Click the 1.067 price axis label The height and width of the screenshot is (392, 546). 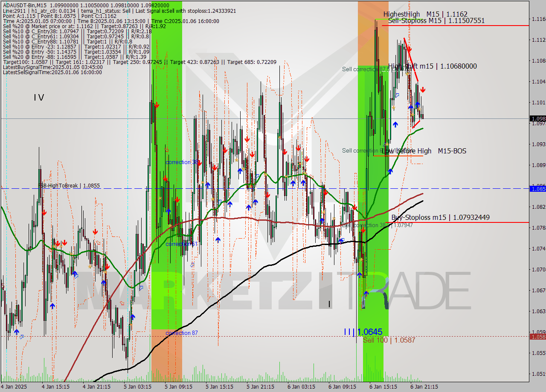click(x=539, y=291)
